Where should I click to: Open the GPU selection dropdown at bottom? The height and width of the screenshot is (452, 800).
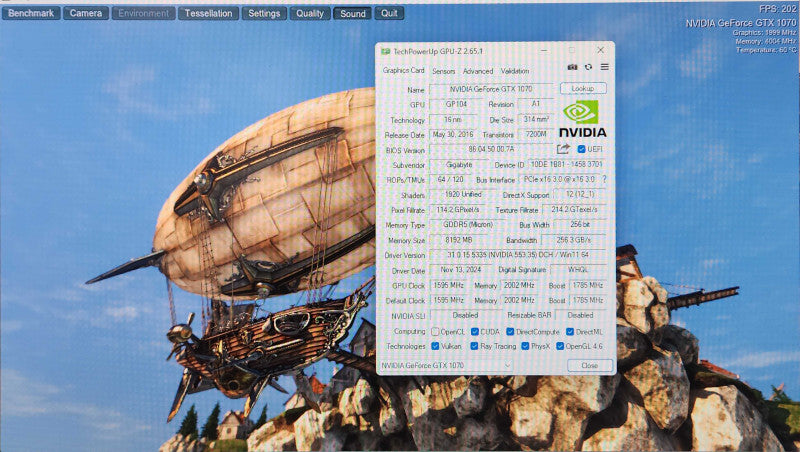[x=445, y=365]
